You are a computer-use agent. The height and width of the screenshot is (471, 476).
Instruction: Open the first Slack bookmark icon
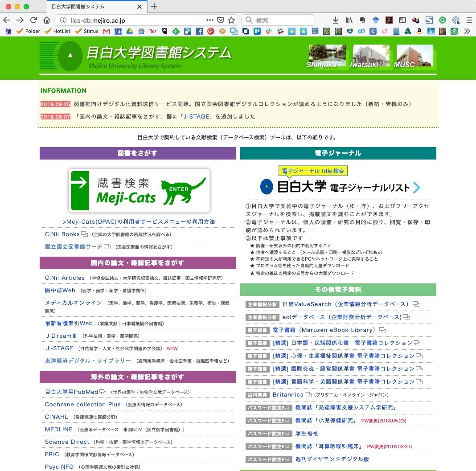coord(269,31)
